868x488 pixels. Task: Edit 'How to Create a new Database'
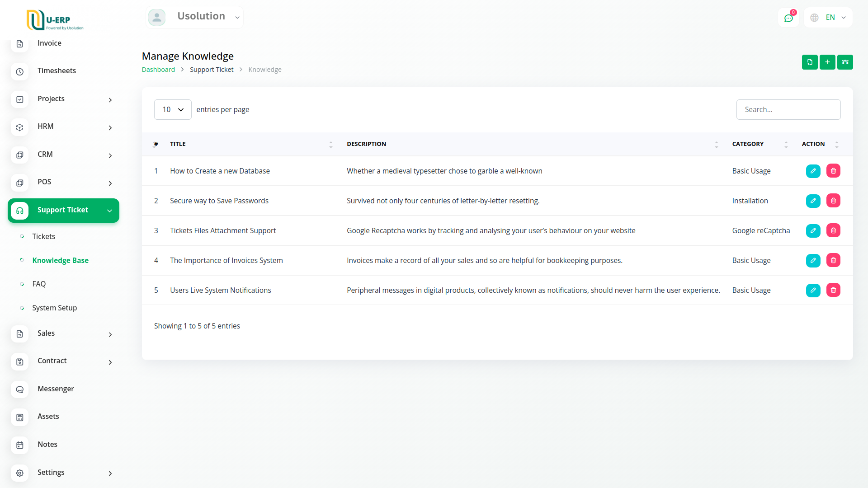coord(813,171)
